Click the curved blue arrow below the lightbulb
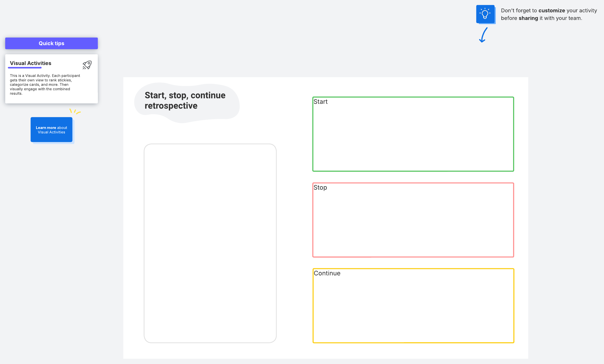Image resolution: width=604 pixels, height=364 pixels. [x=483, y=35]
